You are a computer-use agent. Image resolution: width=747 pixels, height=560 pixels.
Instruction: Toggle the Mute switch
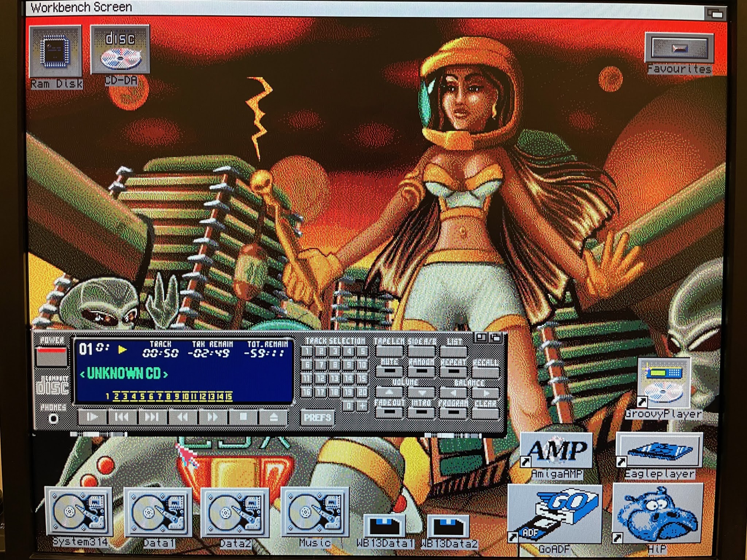click(x=389, y=372)
